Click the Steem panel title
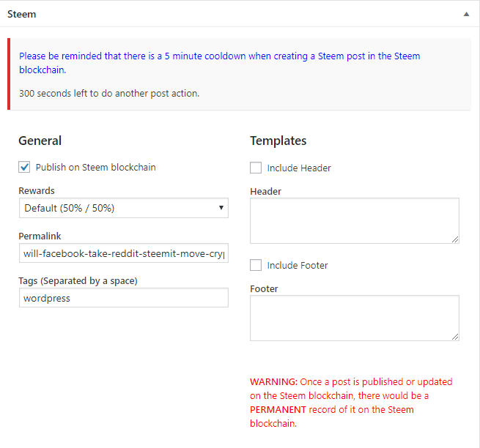This screenshot has width=480, height=448. tap(22, 14)
